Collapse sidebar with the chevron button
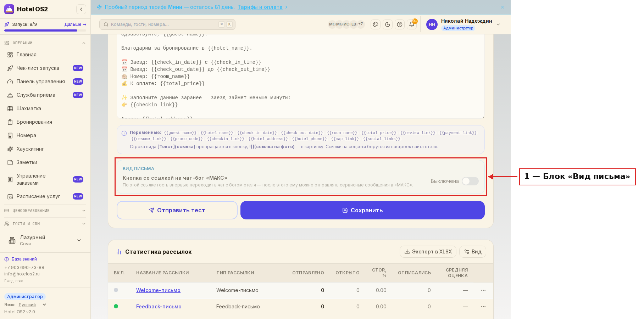 [x=81, y=9]
